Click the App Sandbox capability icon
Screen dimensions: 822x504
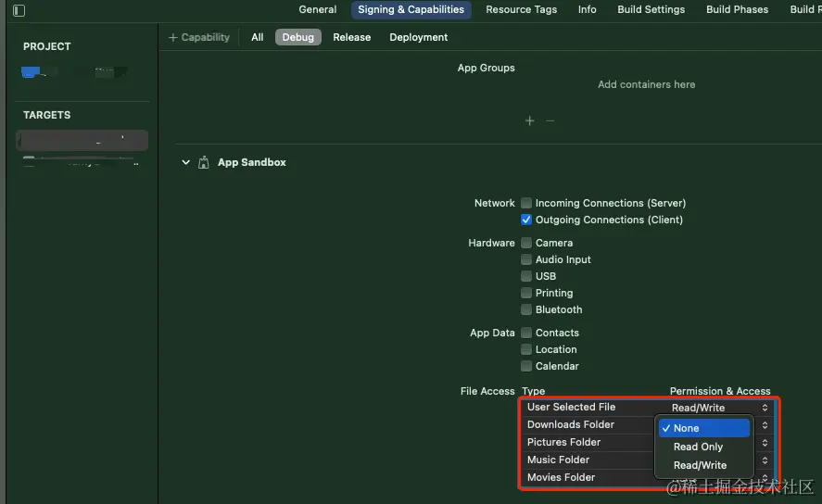pyautogui.click(x=203, y=162)
